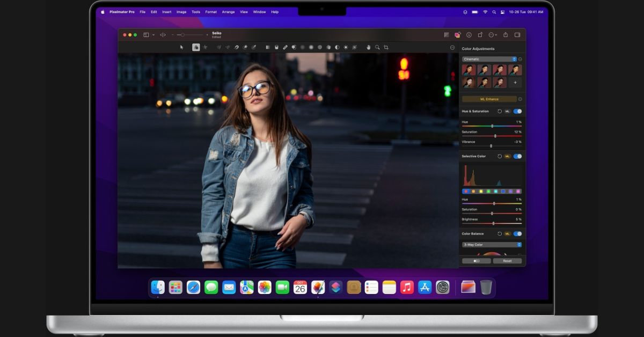Toggle the left sidebar button in the title bar
The image size is (644, 337).
tap(146, 35)
